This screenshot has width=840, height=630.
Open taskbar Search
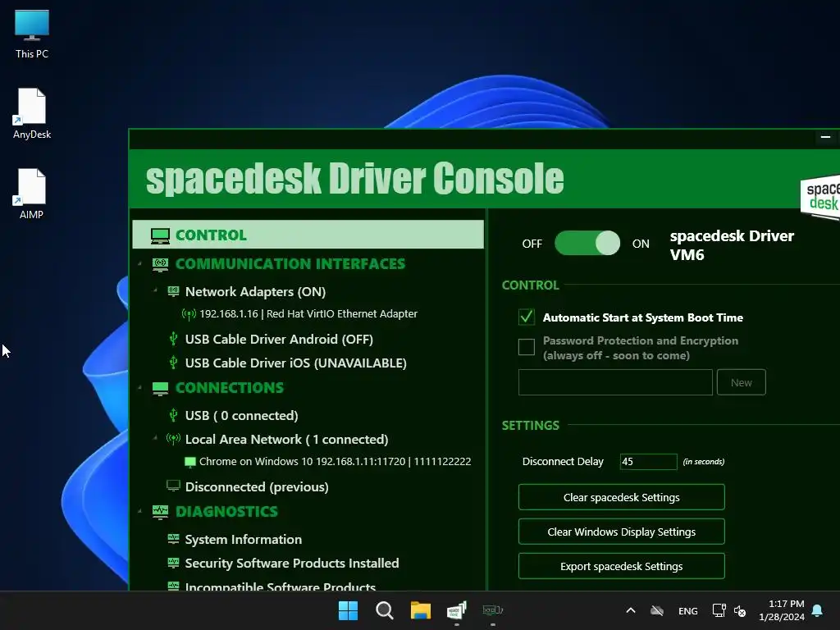[384, 610]
